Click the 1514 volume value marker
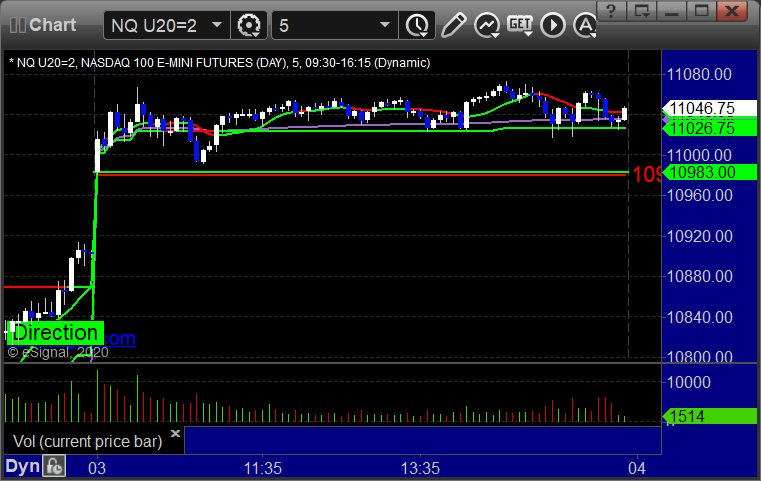 pos(709,416)
